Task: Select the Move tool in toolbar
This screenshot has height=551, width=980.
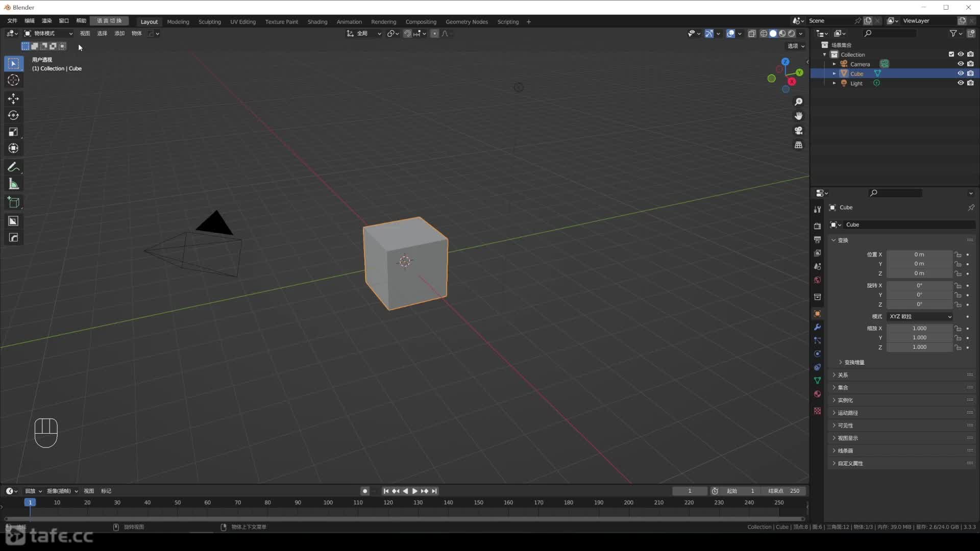Action: click(13, 97)
